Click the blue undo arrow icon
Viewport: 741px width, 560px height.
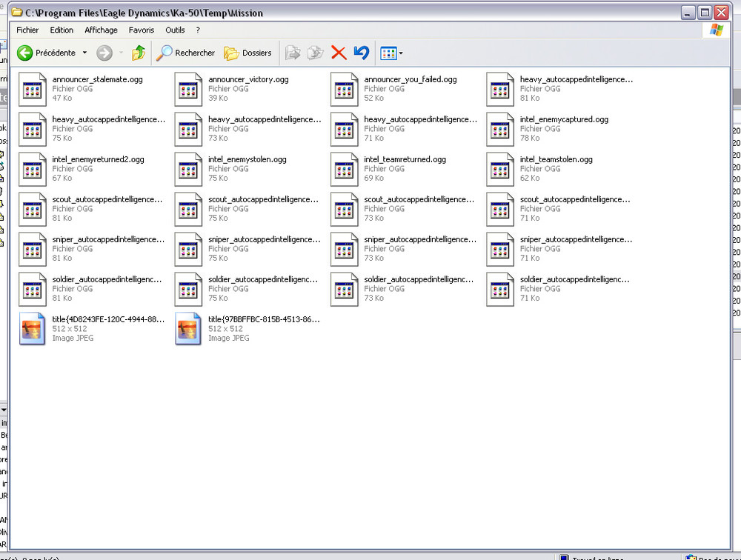tap(362, 53)
